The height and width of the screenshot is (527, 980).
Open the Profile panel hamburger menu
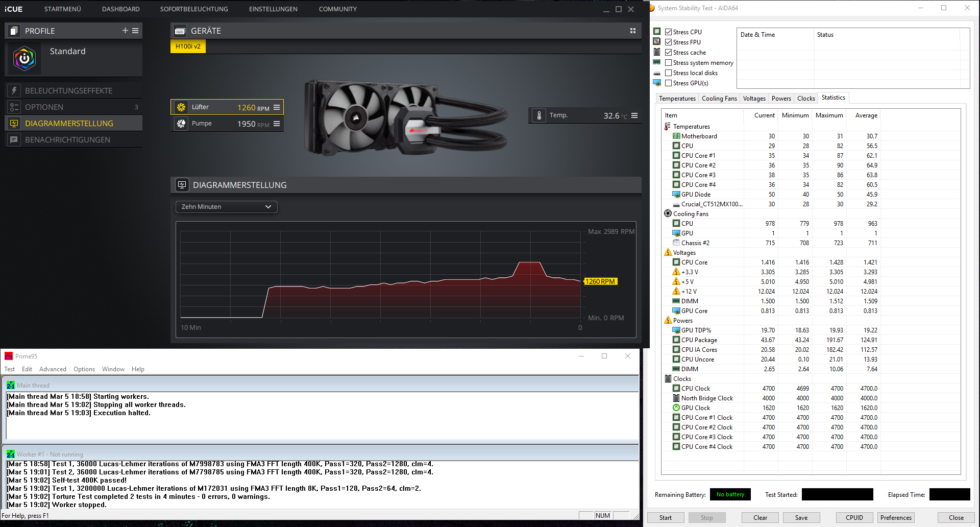tap(135, 31)
